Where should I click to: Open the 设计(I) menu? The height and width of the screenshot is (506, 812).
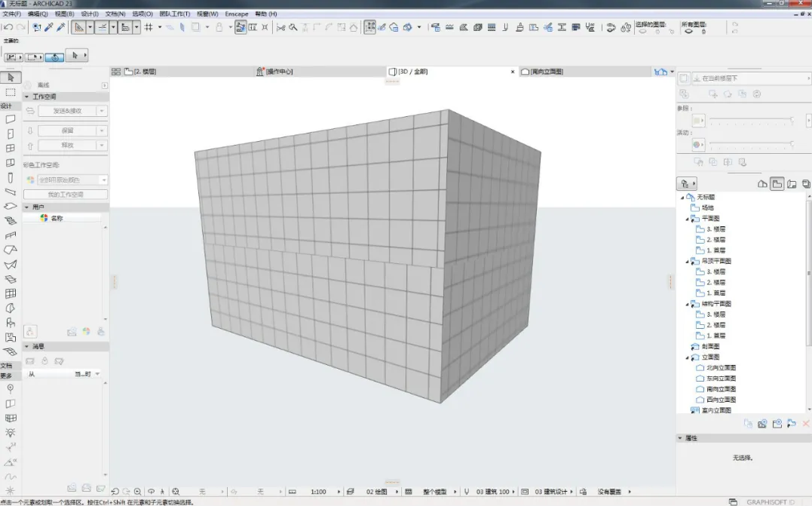coord(90,14)
